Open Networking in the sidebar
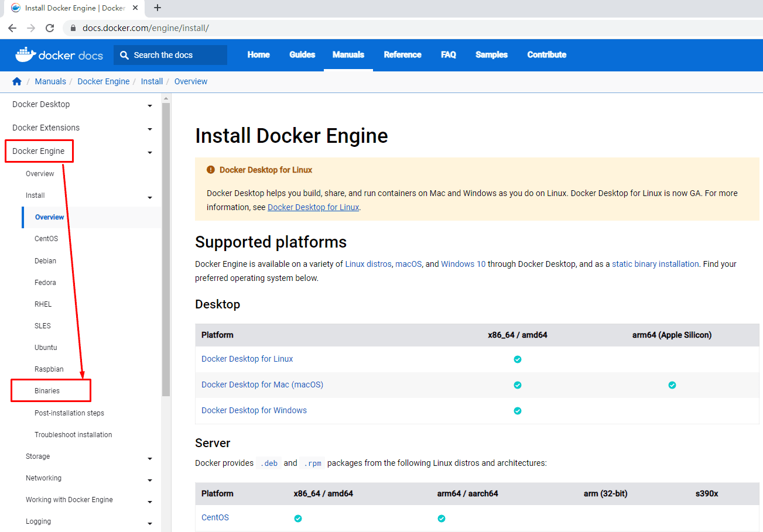The height and width of the screenshot is (532, 763). (x=43, y=478)
